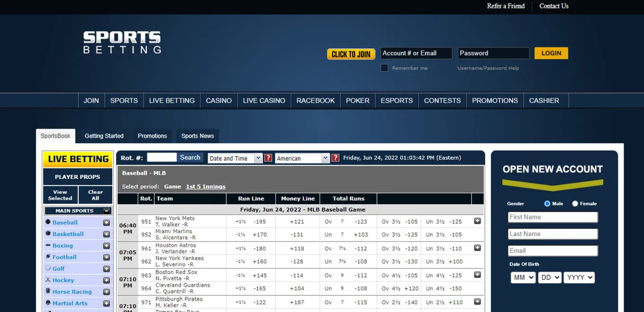The height and width of the screenshot is (312, 644).
Task: Click the Clear All button
Action: click(x=96, y=195)
